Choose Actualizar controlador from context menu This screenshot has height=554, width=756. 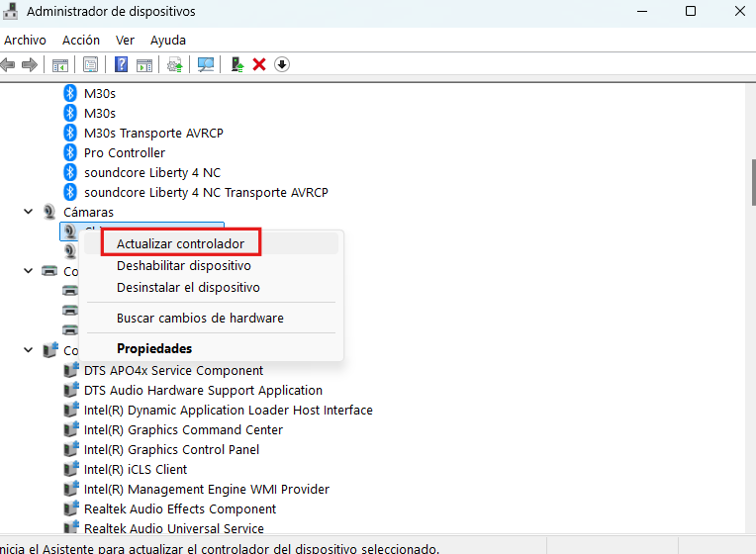click(x=180, y=243)
